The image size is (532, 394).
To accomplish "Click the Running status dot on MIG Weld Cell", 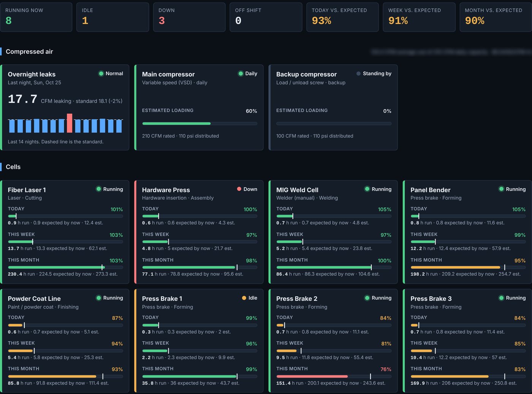I will 367,189.
